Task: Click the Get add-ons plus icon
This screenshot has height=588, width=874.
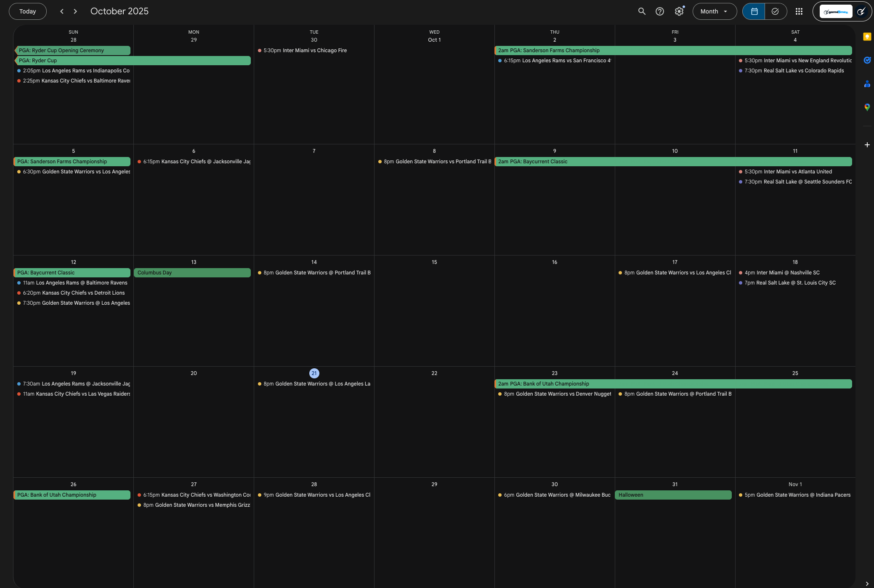Action: 867,145
